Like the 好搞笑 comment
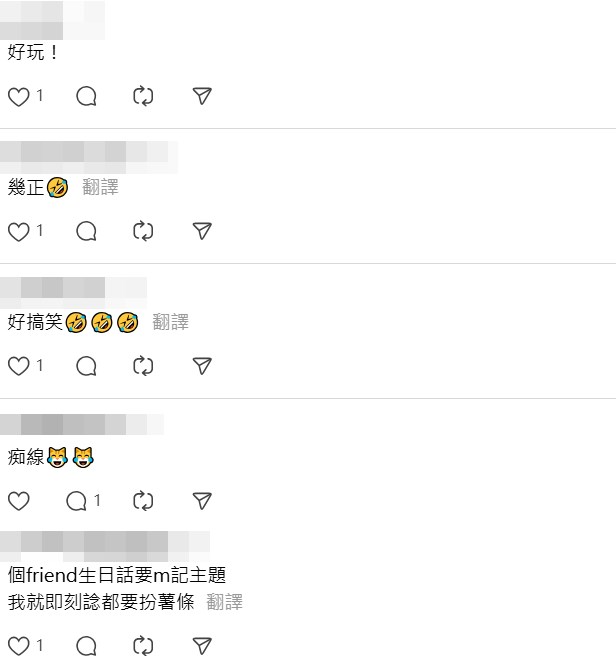 tap(19, 366)
